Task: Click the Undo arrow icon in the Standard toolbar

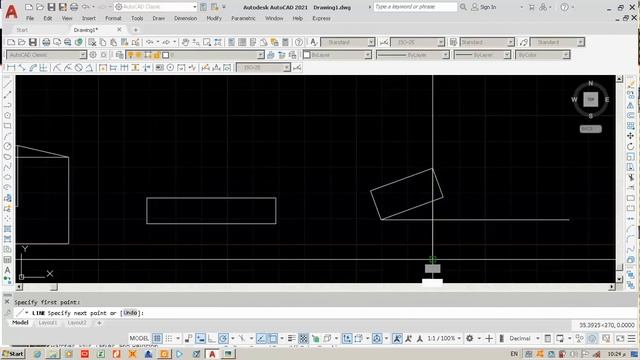Action: click(x=150, y=42)
